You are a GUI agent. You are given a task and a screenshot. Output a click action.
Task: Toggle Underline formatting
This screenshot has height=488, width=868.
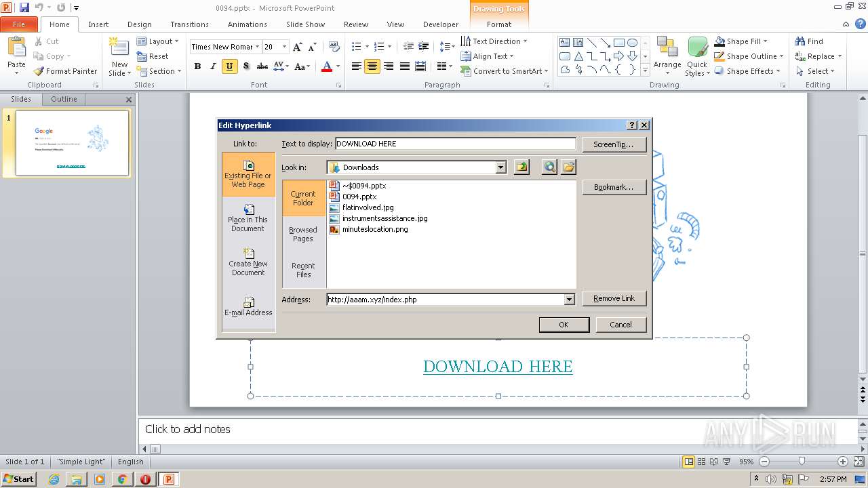[x=229, y=66]
